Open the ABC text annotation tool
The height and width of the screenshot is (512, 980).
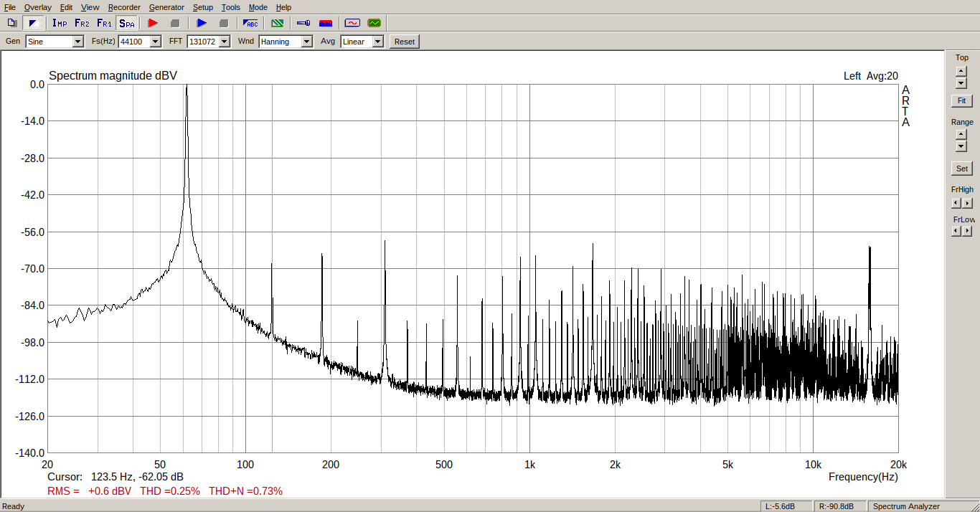[x=250, y=23]
